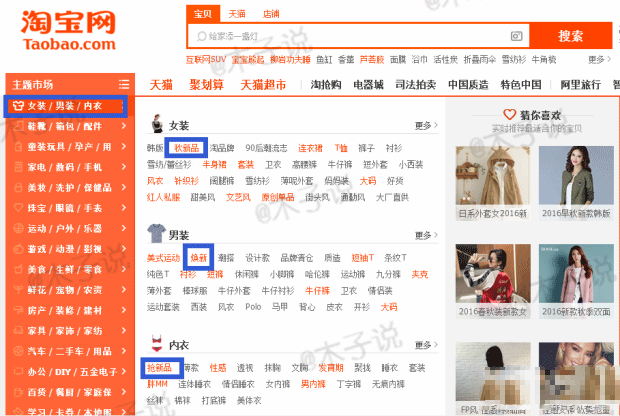Click heart icon beside 珠宝/眼镜/手表
Viewport: 620px width, 416px height.
click(x=18, y=208)
